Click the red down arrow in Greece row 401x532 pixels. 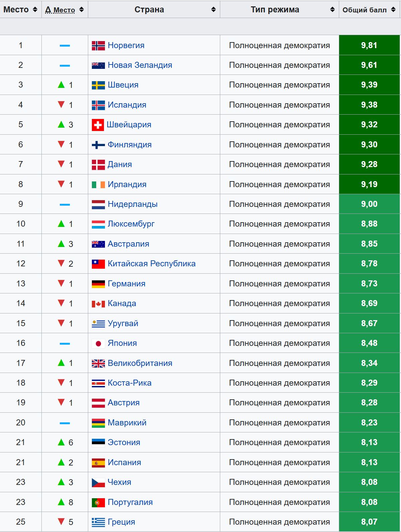61,522
